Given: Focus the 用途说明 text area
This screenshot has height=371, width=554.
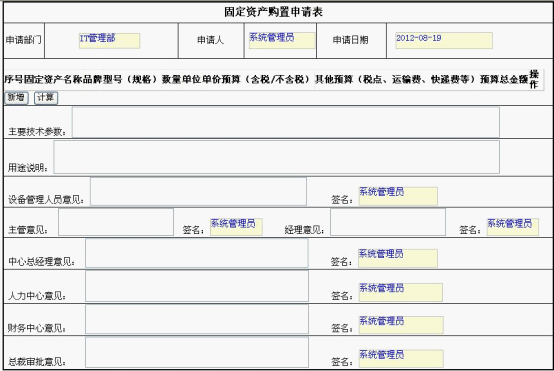Looking at the screenshot, I should pos(277,157).
